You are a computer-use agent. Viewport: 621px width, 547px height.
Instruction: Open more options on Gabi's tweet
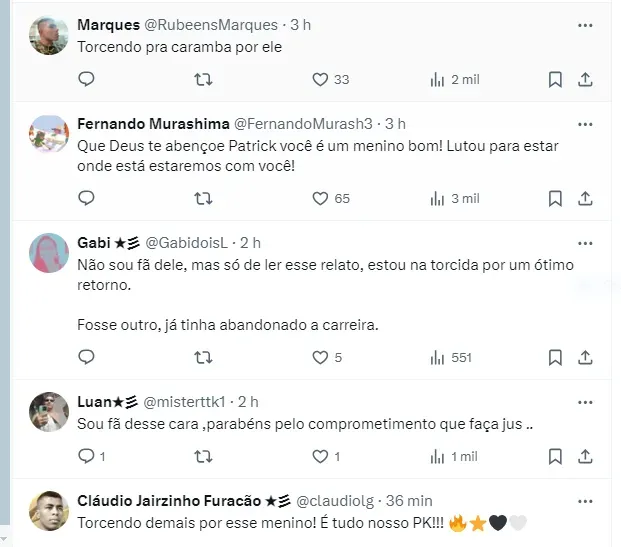(586, 242)
